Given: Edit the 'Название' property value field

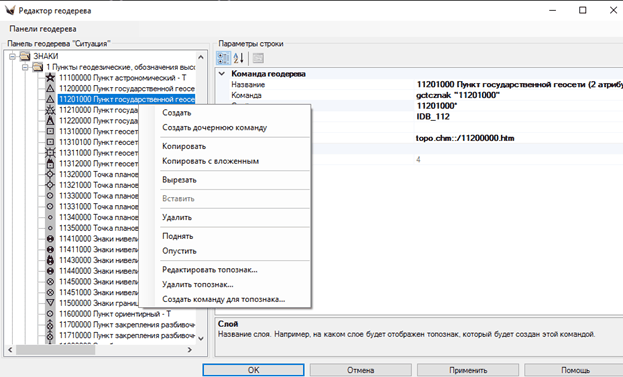Looking at the screenshot, I should coord(519,84).
